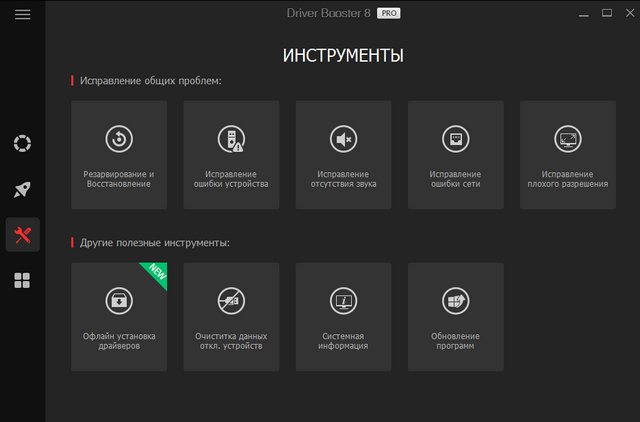Open 'Исправление отсутствия звука' label
The image size is (640, 422).
[343, 179]
